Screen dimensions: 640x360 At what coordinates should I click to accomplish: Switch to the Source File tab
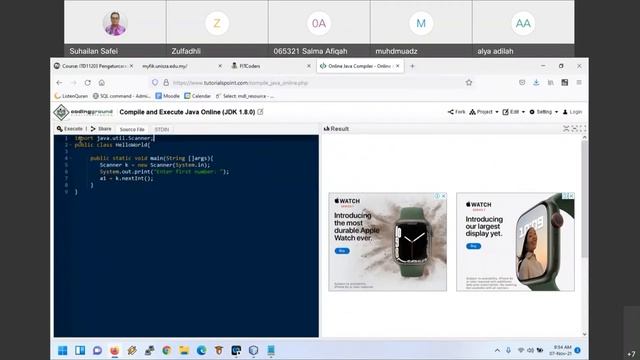tap(132, 129)
